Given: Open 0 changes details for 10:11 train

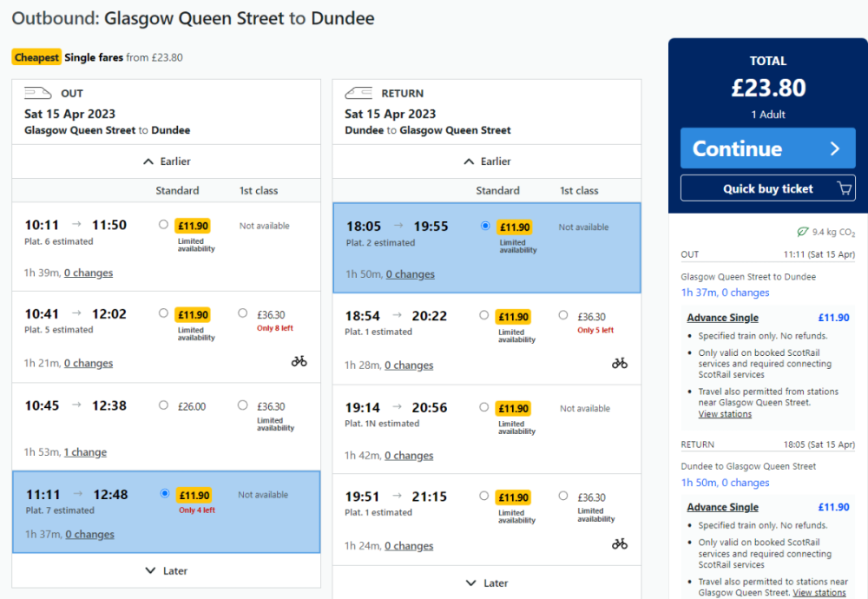Looking at the screenshot, I should (x=89, y=273).
